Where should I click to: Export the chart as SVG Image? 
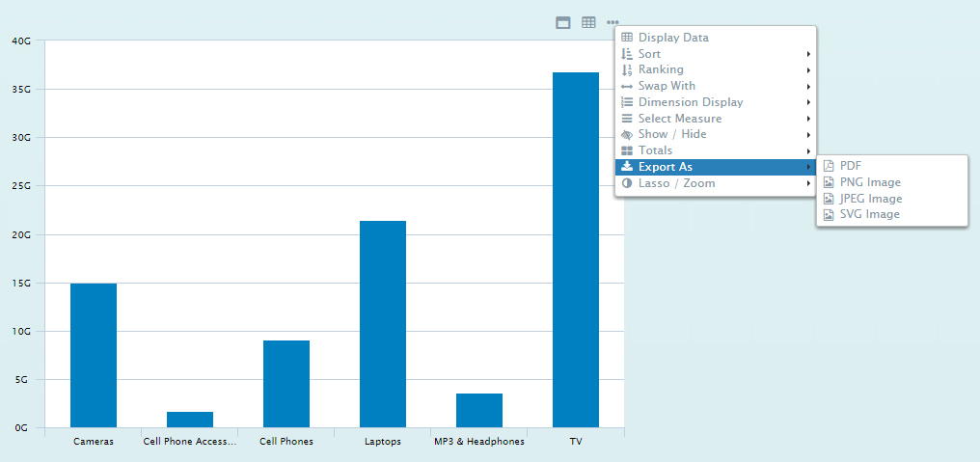pos(869,214)
